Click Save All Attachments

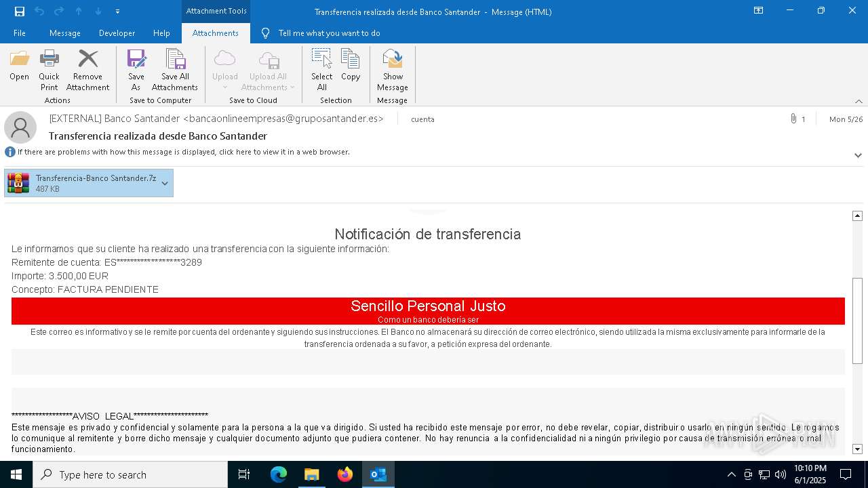pyautogui.click(x=175, y=70)
